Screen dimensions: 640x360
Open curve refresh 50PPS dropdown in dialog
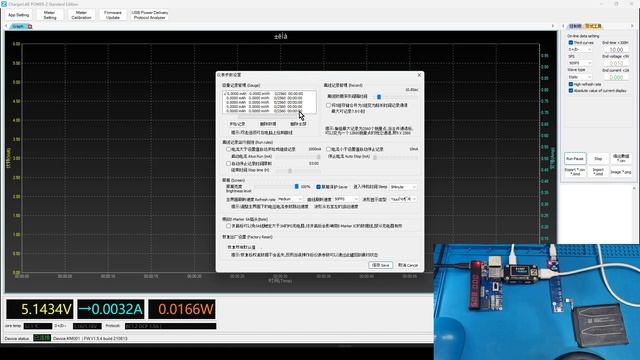pyautogui.click(x=346, y=199)
